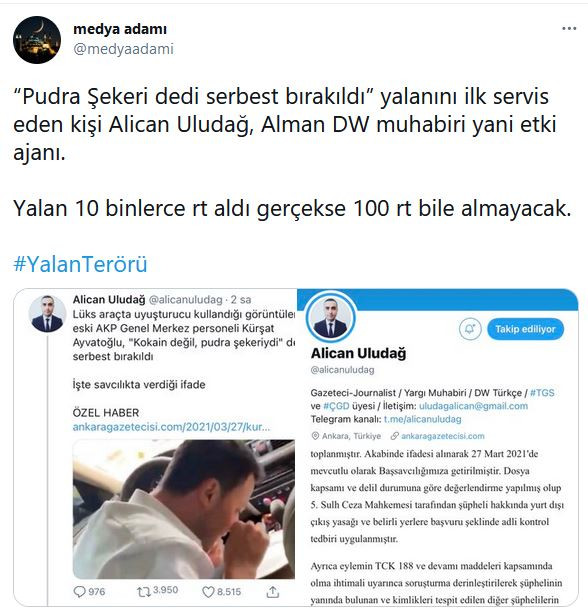Click the share upload icon
The width and height of the screenshot is (588, 616).
[273, 592]
